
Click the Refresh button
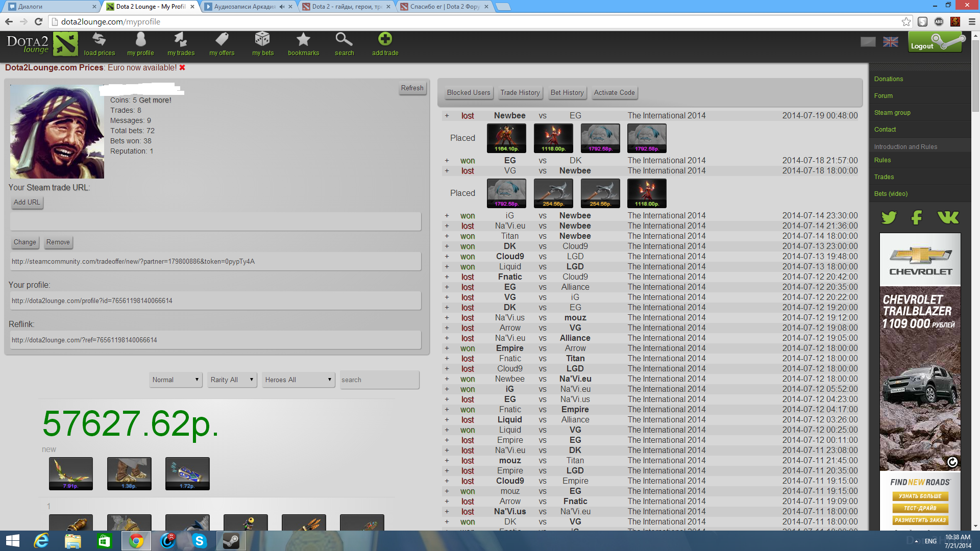point(412,88)
